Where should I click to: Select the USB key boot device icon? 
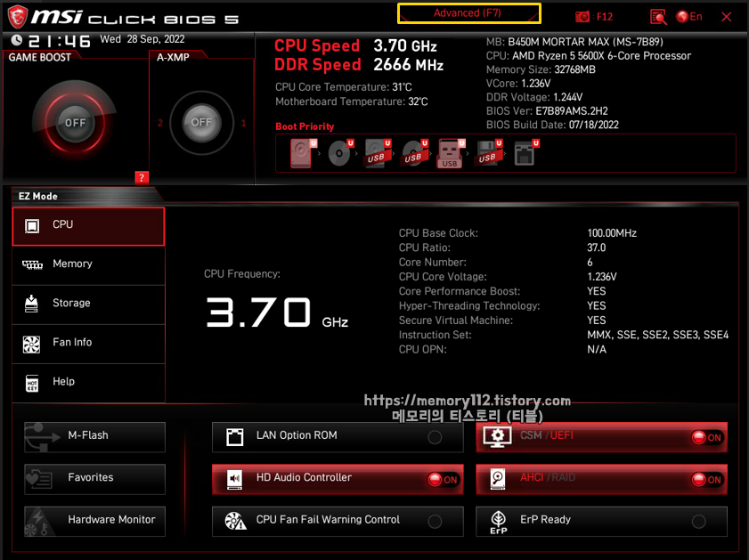click(x=451, y=154)
